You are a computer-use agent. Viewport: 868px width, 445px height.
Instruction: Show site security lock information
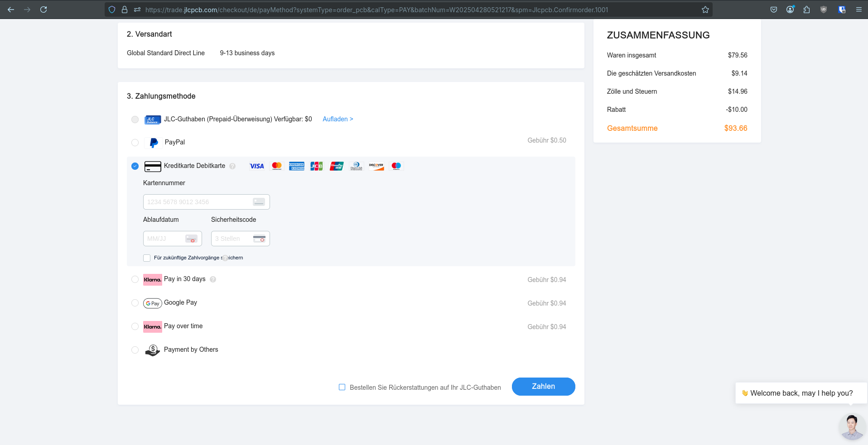pyautogui.click(x=125, y=10)
